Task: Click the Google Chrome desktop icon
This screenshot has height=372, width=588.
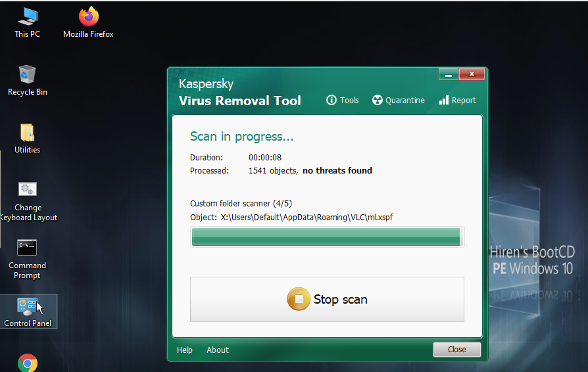Action: click(x=27, y=363)
